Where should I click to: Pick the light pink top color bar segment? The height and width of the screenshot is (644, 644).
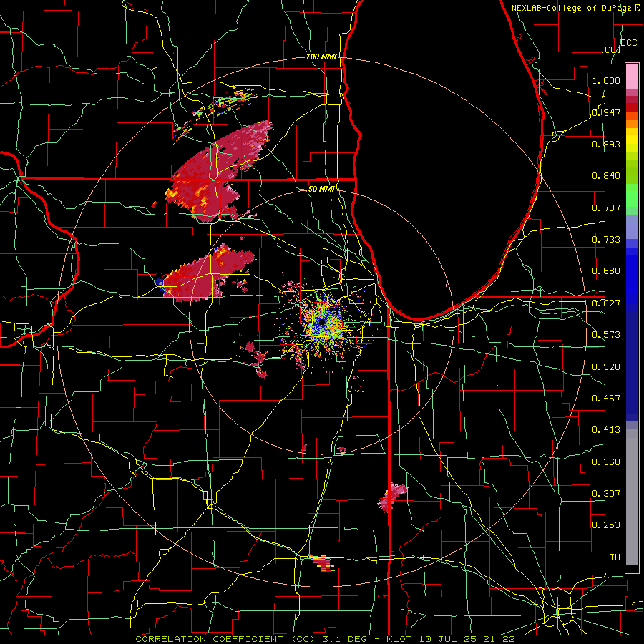[x=632, y=76]
